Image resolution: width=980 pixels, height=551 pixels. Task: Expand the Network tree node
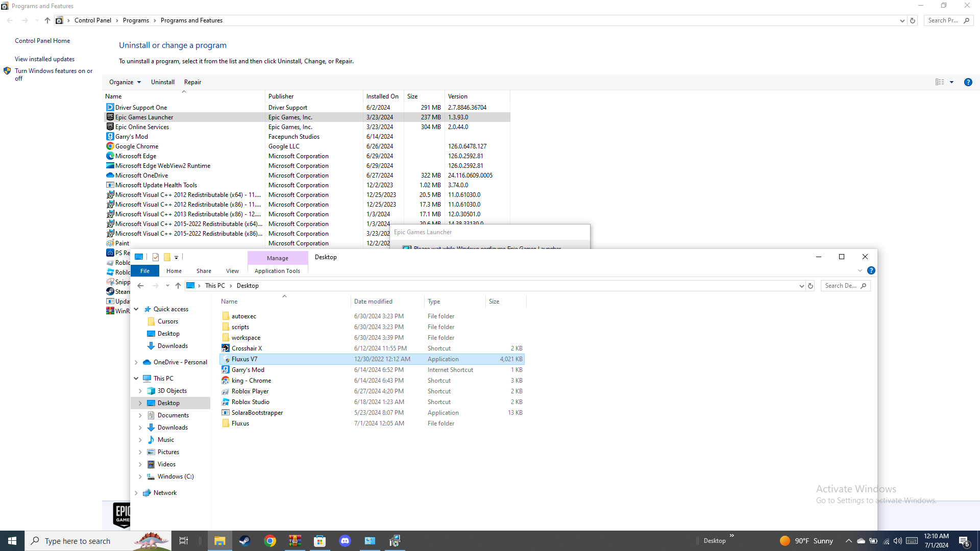click(136, 493)
